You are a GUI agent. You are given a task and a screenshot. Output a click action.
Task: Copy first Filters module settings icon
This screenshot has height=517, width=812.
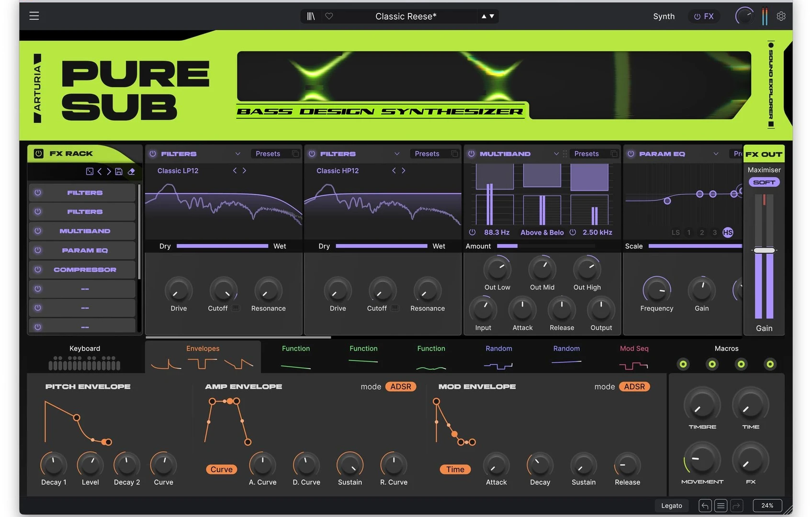pyautogui.click(x=295, y=154)
